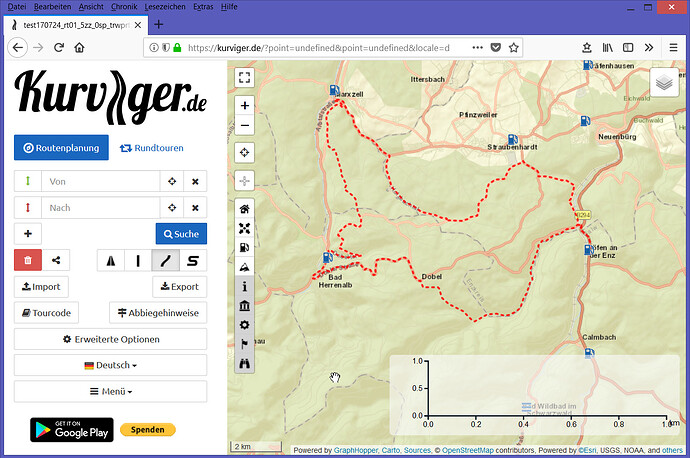
Task: Clear the Nach waypoint field
Action: coord(195,208)
